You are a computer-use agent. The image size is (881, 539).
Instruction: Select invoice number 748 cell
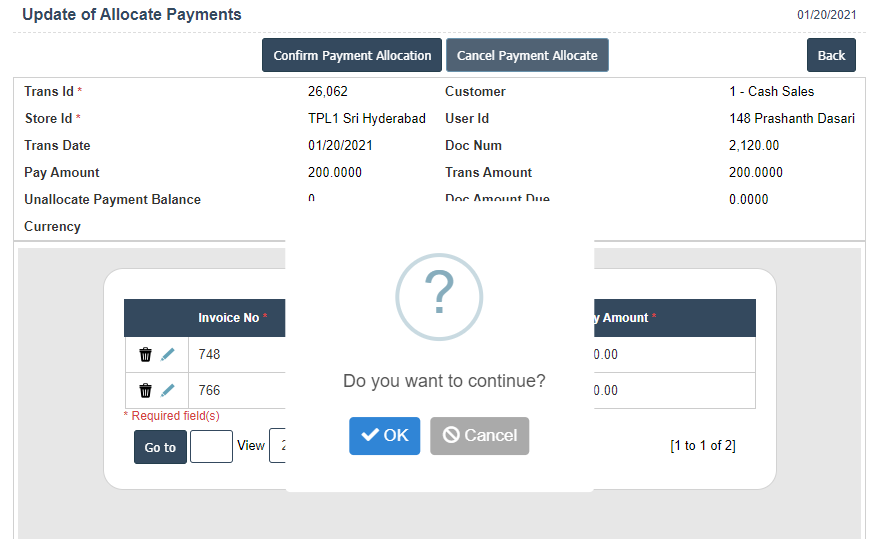click(x=210, y=355)
